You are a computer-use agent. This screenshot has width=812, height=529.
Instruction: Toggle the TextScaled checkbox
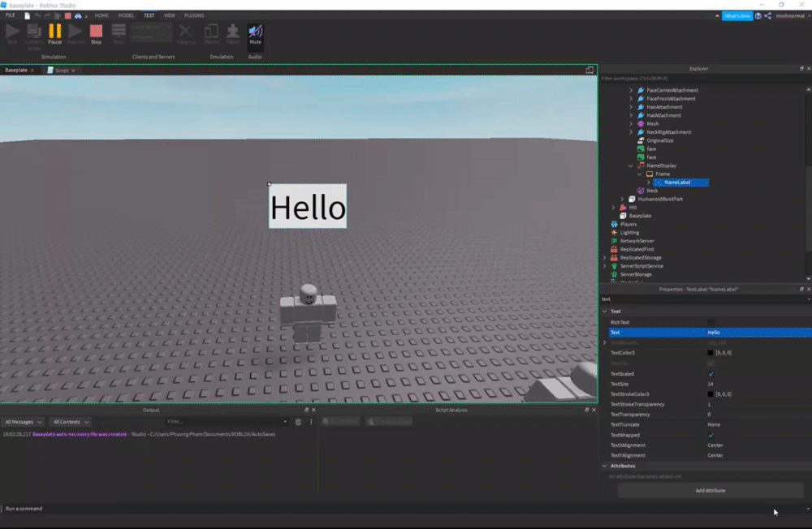click(x=711, y=374)
